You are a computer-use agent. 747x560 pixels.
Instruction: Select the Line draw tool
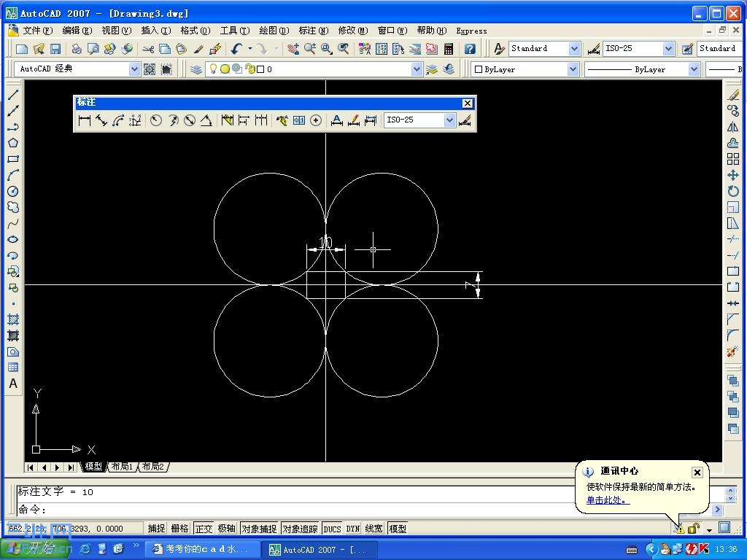click(13, 95)
